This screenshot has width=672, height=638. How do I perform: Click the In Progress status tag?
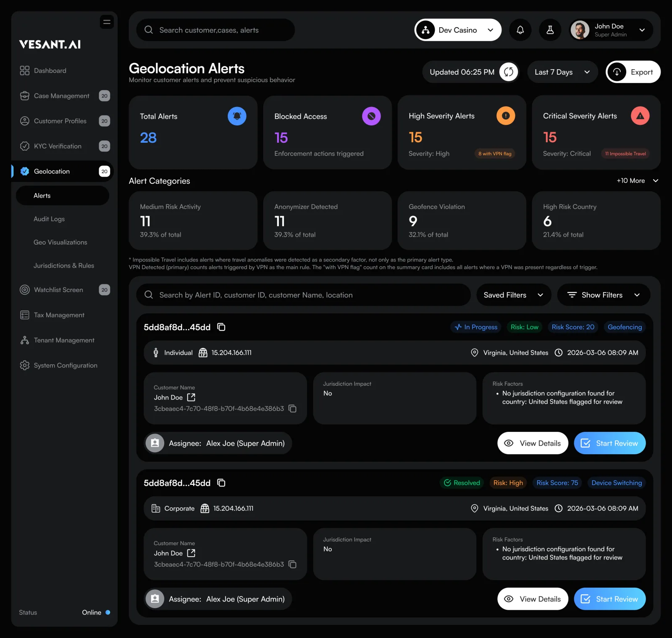tap(476, 327)
